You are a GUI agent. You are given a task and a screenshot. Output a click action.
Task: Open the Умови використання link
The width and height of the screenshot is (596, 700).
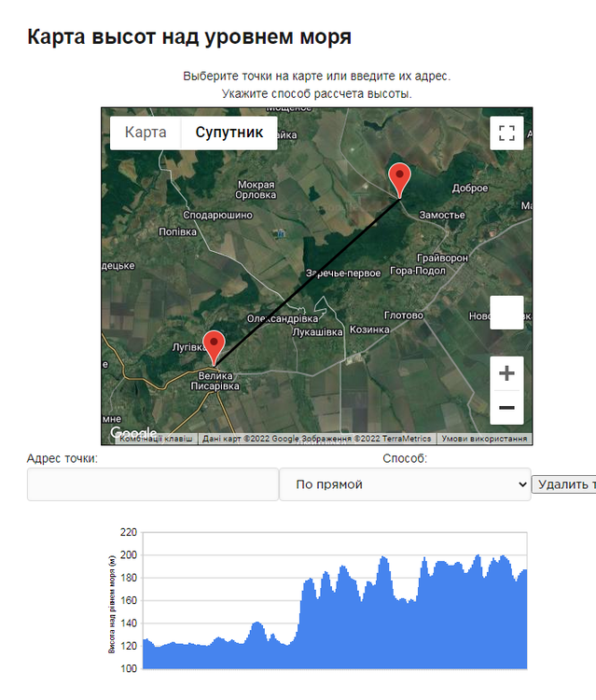point(485,439)
